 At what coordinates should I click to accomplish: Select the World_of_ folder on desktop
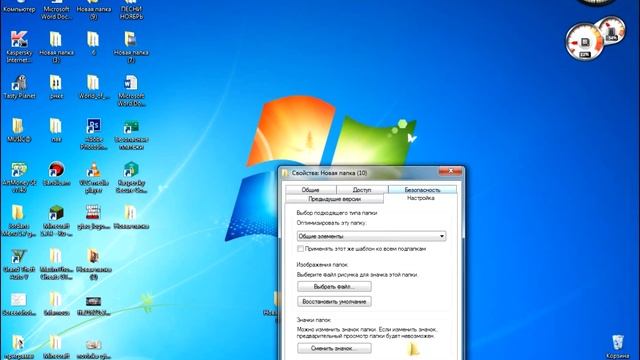click(x=93, y=87)
